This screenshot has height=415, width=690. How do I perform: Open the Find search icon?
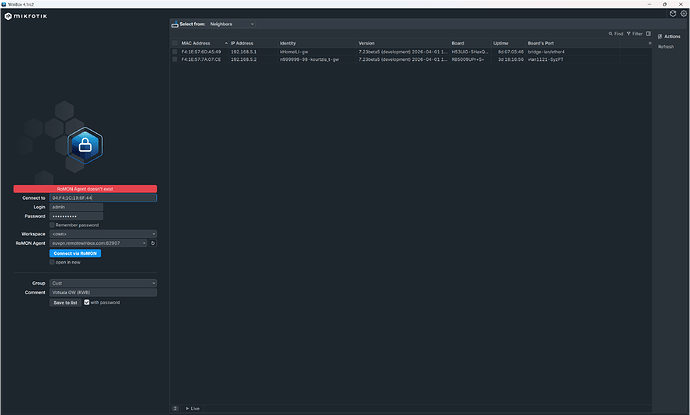click(x=611, y=33)
